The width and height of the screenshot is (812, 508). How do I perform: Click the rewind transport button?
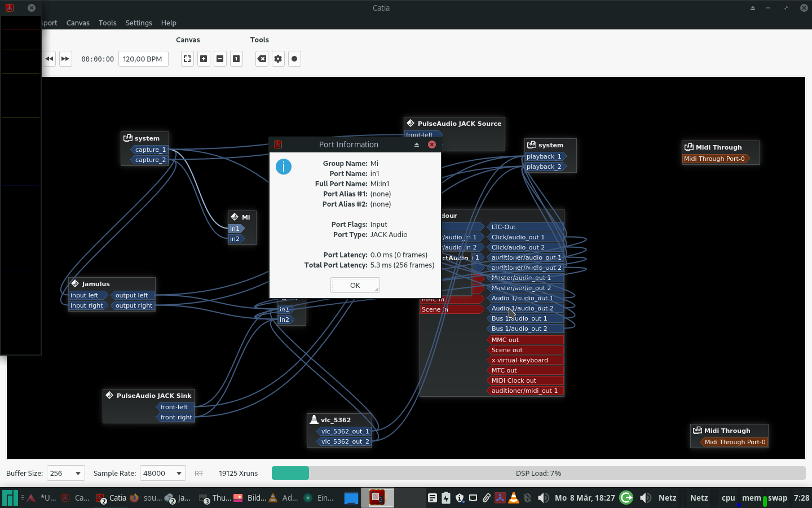coord(50,59)
